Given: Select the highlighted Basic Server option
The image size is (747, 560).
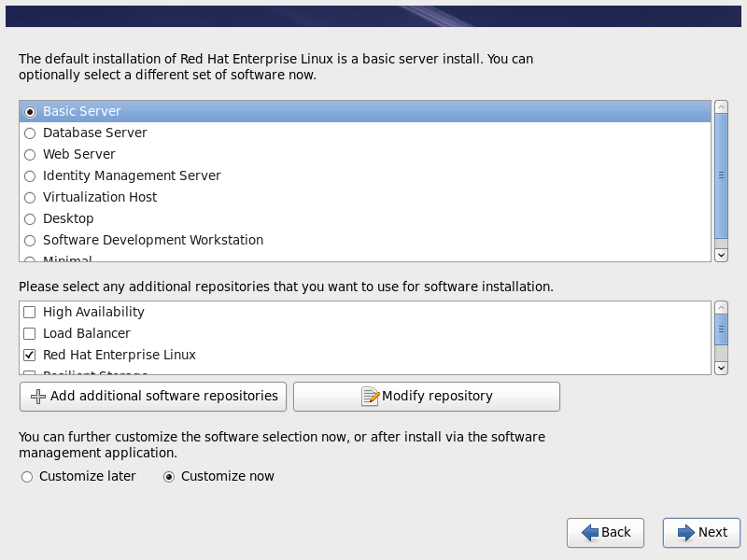Looking at the screenshot, I should coord(30,112).
